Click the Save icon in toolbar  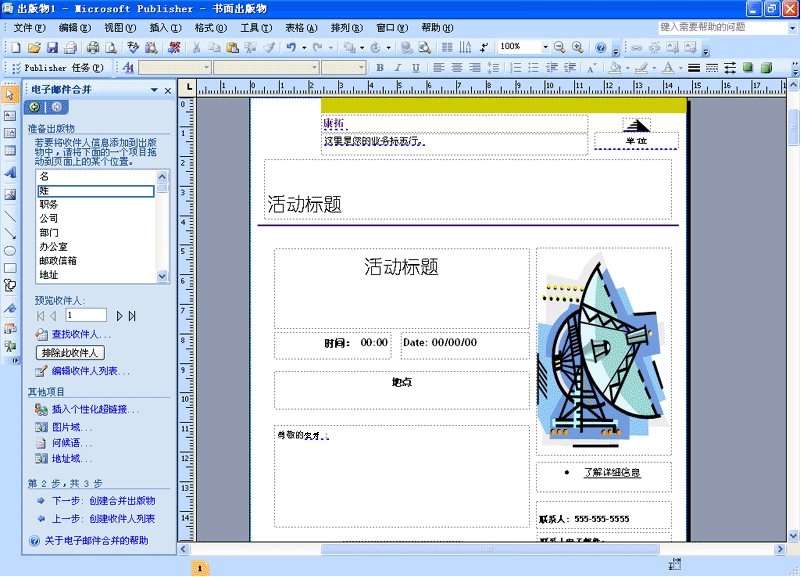tap(52, 47)
